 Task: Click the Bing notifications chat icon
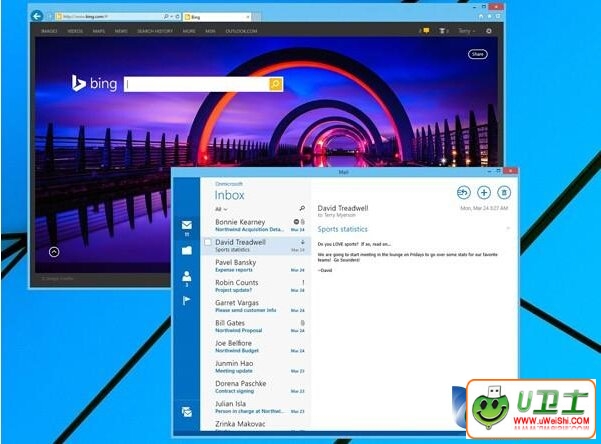click(x=426, y=31)
